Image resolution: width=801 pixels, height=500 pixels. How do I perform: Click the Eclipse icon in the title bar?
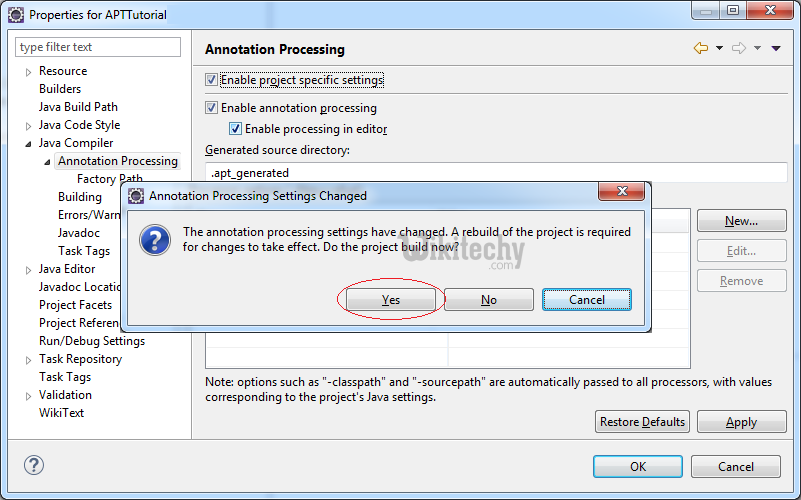[x=15, y=15]
